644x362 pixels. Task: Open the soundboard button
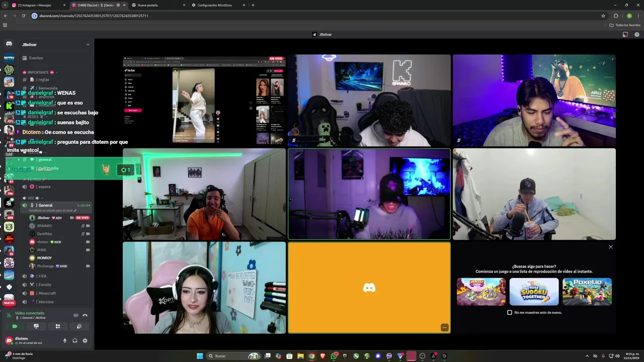(x=79, y=326)
